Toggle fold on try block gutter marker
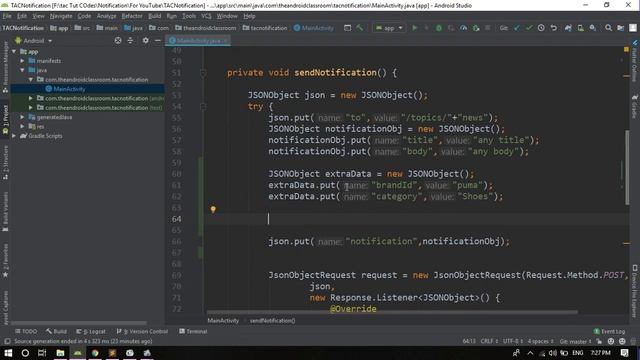 203,107
